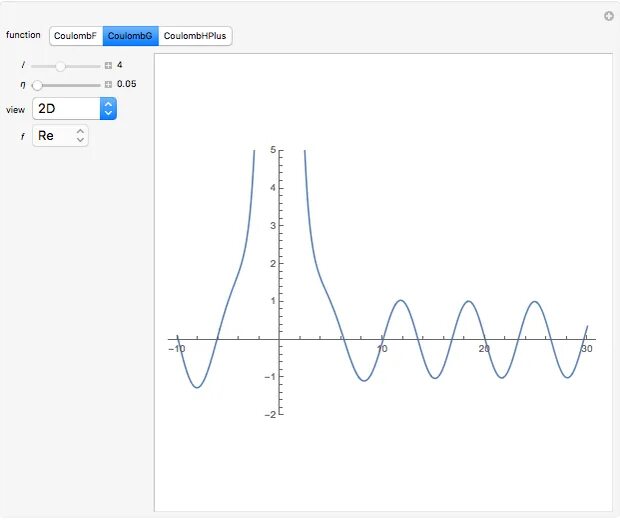Select the CoulombG function
This screenshot has height=520, width=620.
(x=130, y=36)
